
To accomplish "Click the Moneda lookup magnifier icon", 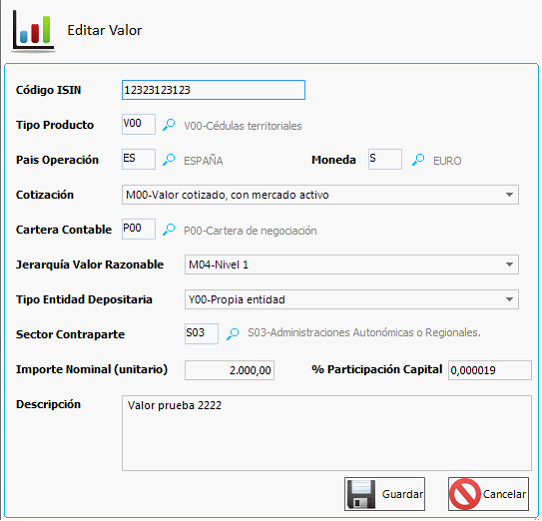I will tap(418, 160).
